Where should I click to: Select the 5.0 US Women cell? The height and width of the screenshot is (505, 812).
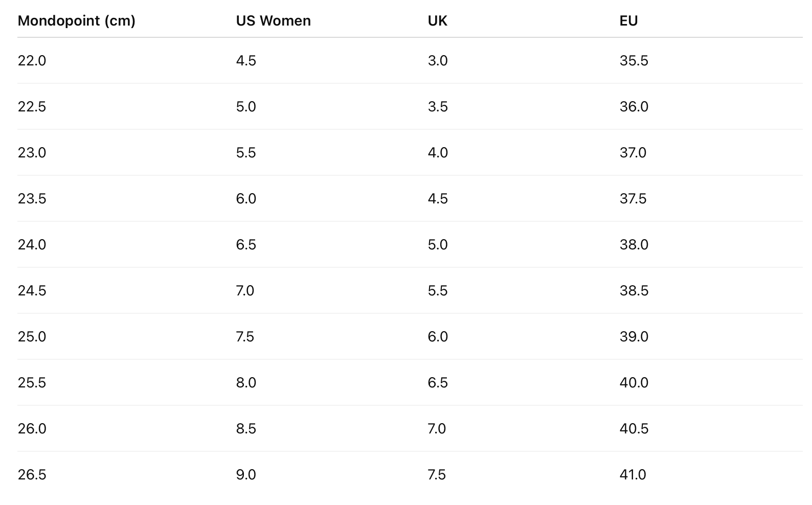(x=246, y=107)
